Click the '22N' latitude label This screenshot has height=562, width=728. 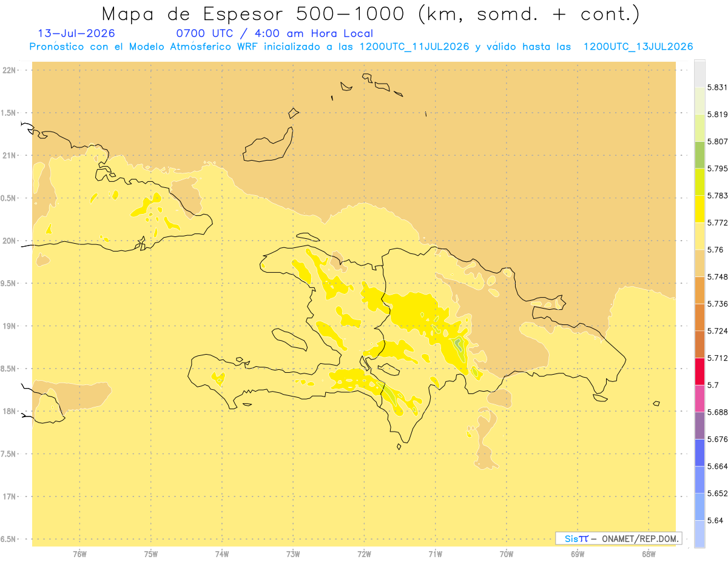pos(10,70)
